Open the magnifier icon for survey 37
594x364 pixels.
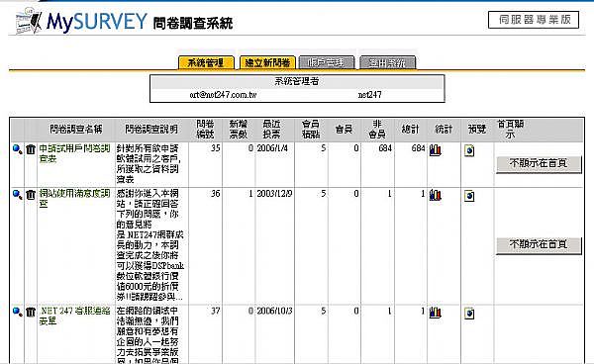click(x=17, y=312)
